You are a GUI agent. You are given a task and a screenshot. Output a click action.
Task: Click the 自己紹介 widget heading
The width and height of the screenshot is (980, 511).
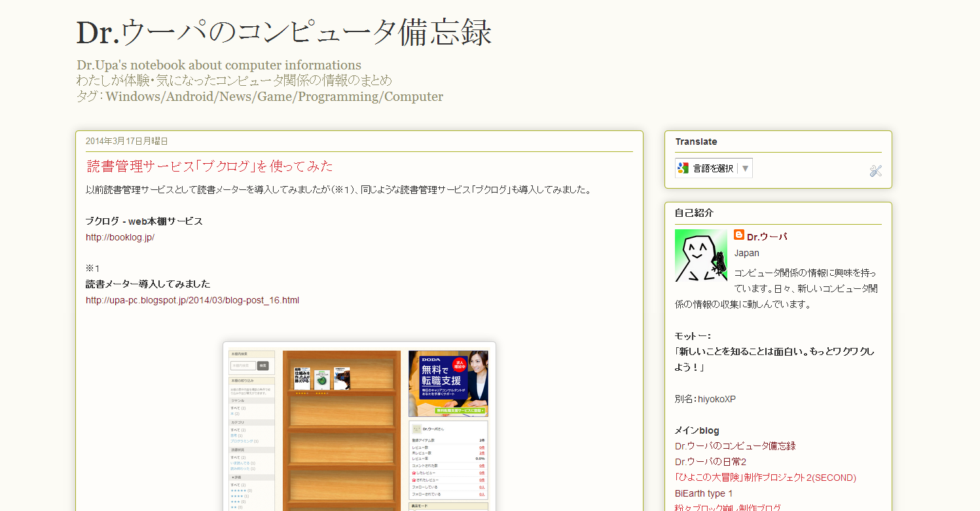coord(694,213)
